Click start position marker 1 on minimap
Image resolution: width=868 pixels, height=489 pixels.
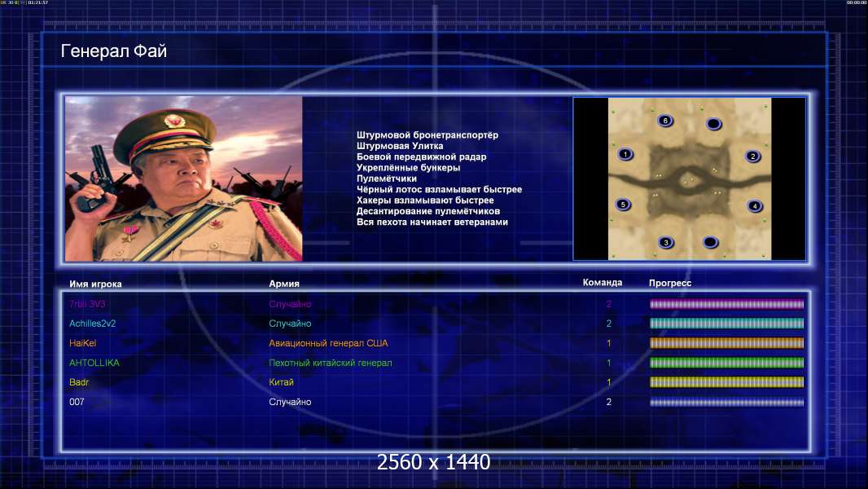click(625, 154)
